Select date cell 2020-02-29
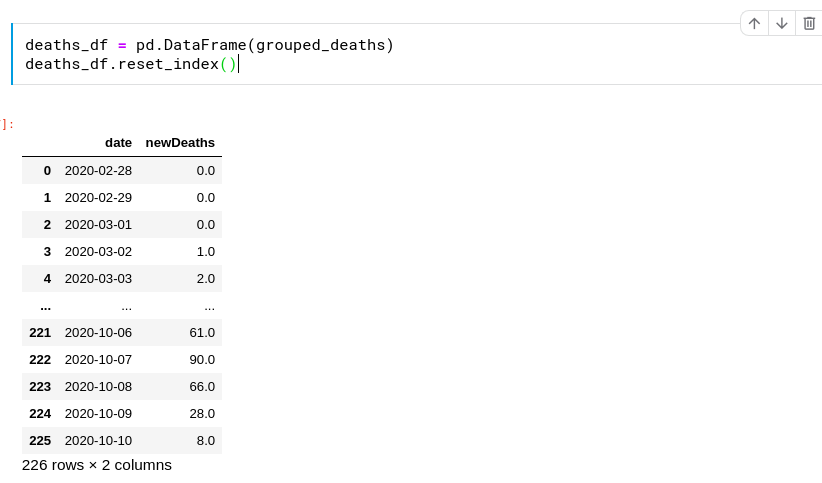Image resolution: width=822 pixels, height=483 pixels. point(98,198)
